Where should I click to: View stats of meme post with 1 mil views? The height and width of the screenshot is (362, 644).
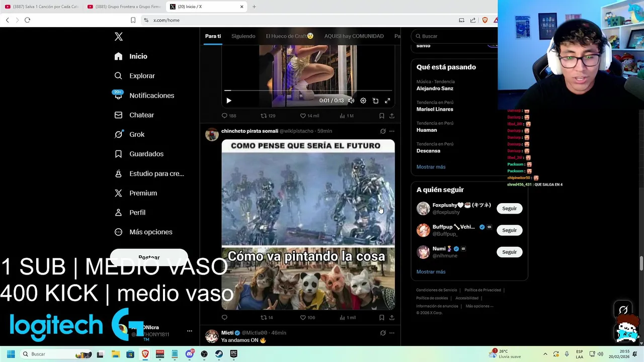tap(348, 318)
